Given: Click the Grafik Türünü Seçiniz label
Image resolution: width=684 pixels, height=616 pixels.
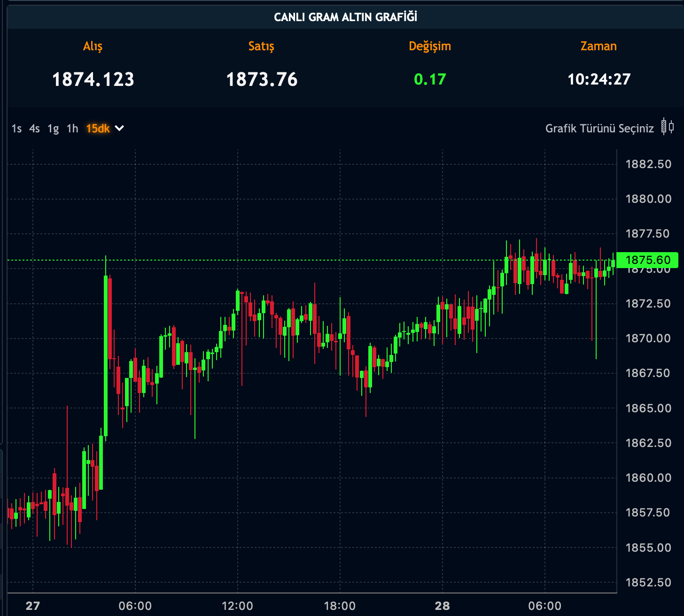Looking at the screenshot, I should (x=599, y=129).
